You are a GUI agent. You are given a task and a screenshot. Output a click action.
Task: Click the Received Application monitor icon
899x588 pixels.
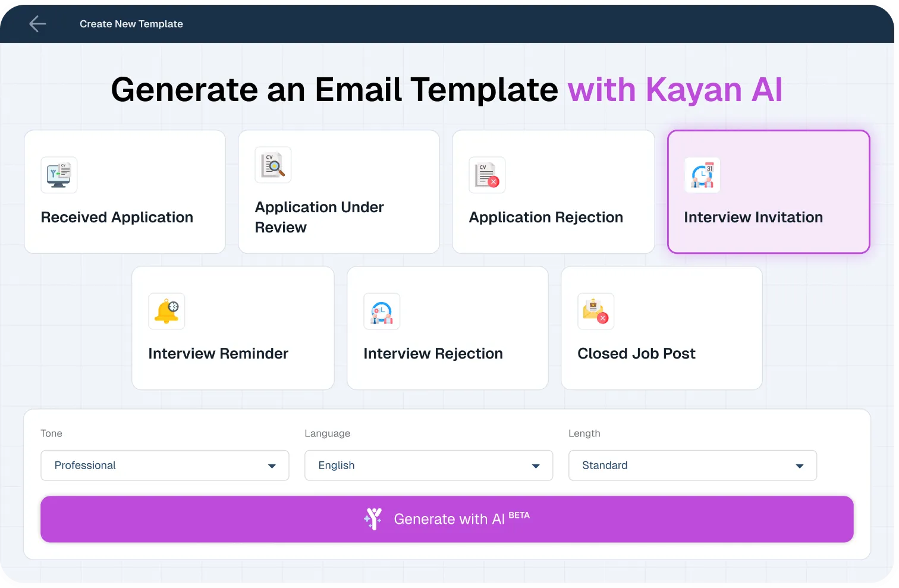click(59, 175)
